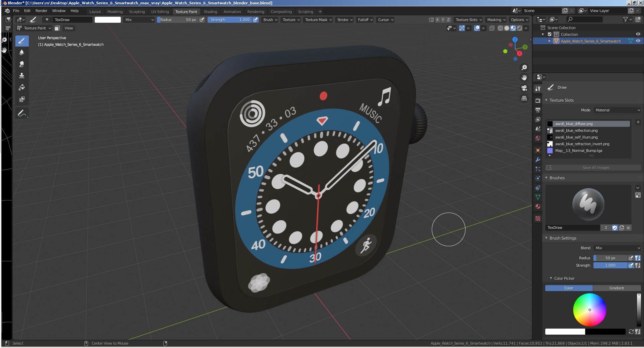This screenshot has width=644, height=348.
Task: Select aws6_blue_reflection.png texture slot
Action: click(588, 130)
